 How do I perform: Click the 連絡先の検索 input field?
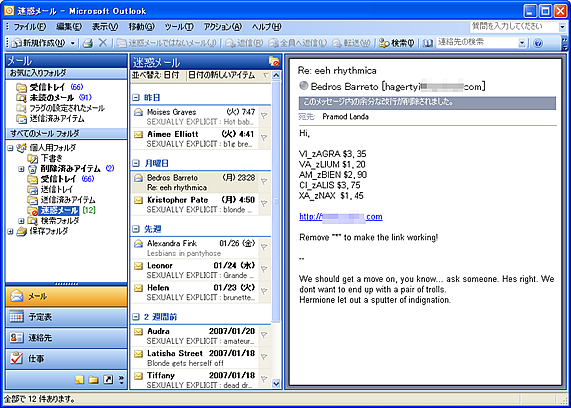tap(477, 43)
